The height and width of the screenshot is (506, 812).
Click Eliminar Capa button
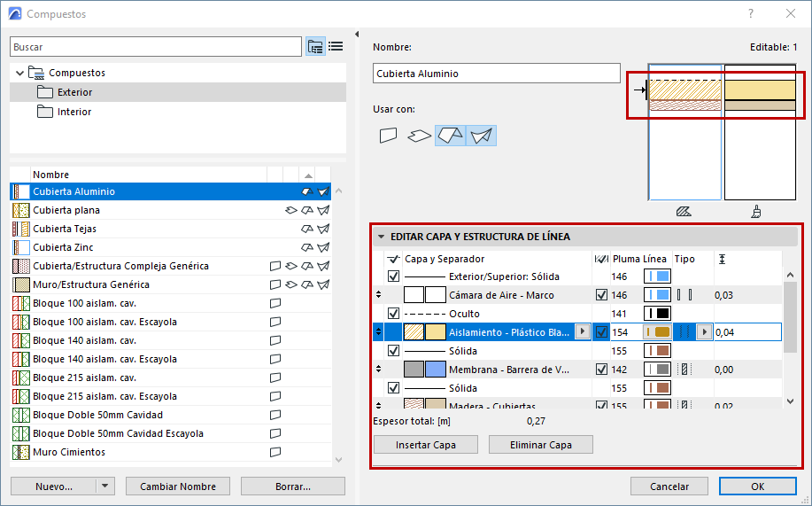(x=541, y=445)
